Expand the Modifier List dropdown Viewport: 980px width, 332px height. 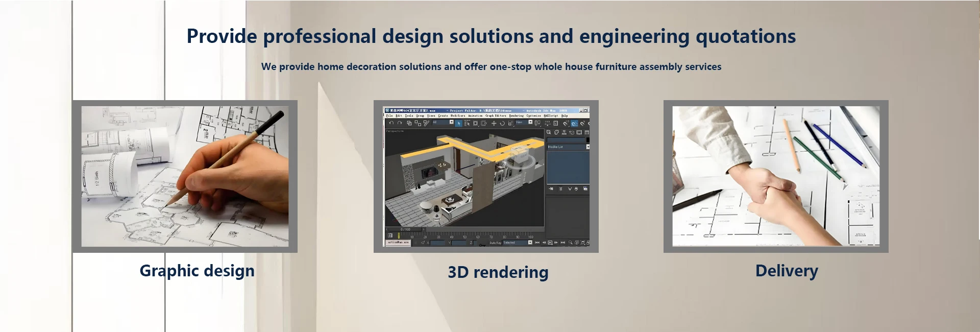(x=587, y=147)
